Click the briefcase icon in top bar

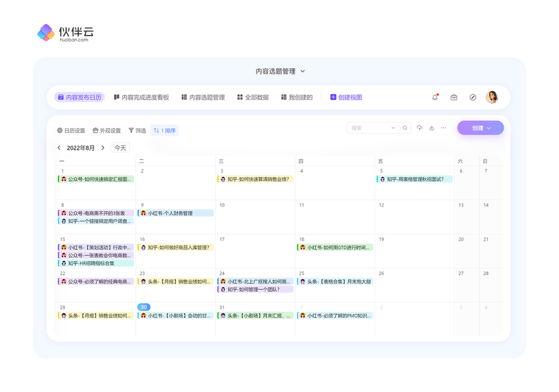(454, 97)
